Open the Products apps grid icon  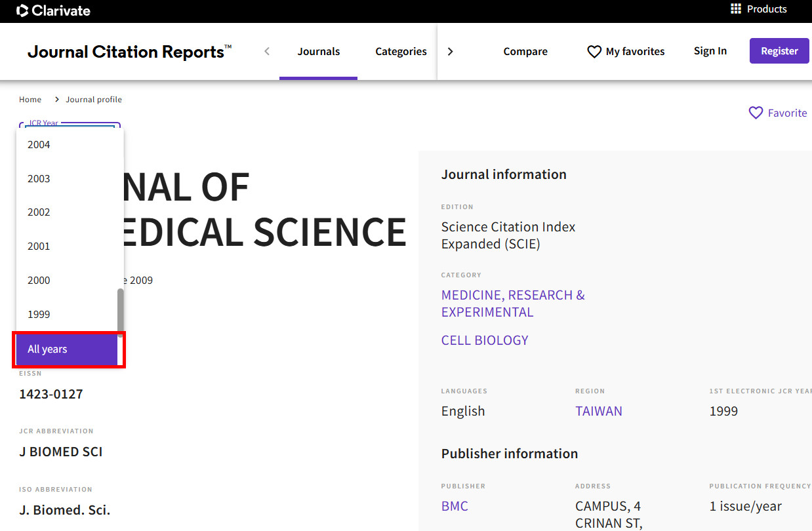point(736,9)
